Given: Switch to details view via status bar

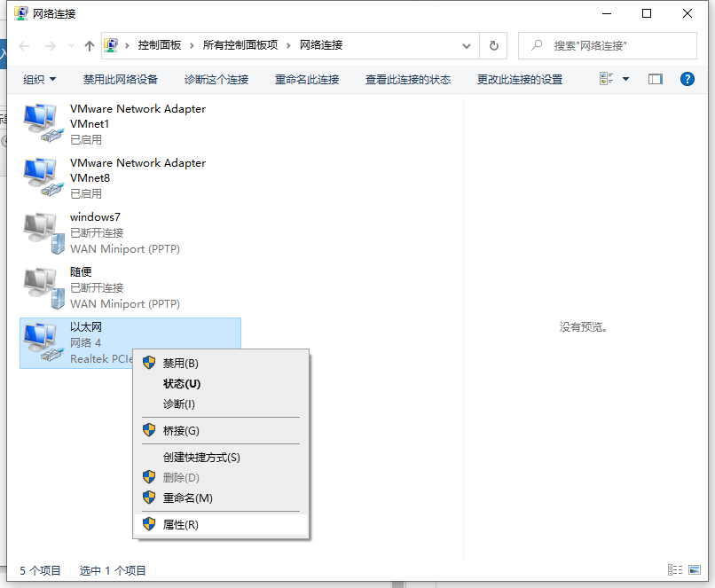Looking at the screenshot, I should click(x=676, y=570).
